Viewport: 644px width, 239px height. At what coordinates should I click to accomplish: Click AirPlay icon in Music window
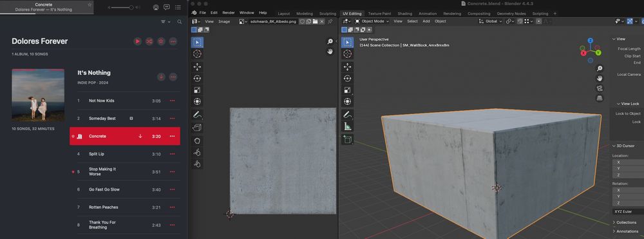[156, 7]
